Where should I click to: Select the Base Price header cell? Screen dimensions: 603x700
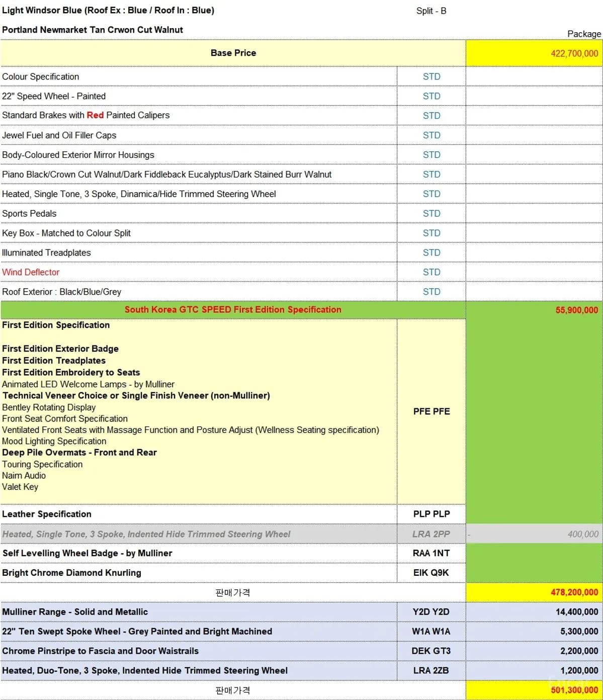tap(233, 53)
